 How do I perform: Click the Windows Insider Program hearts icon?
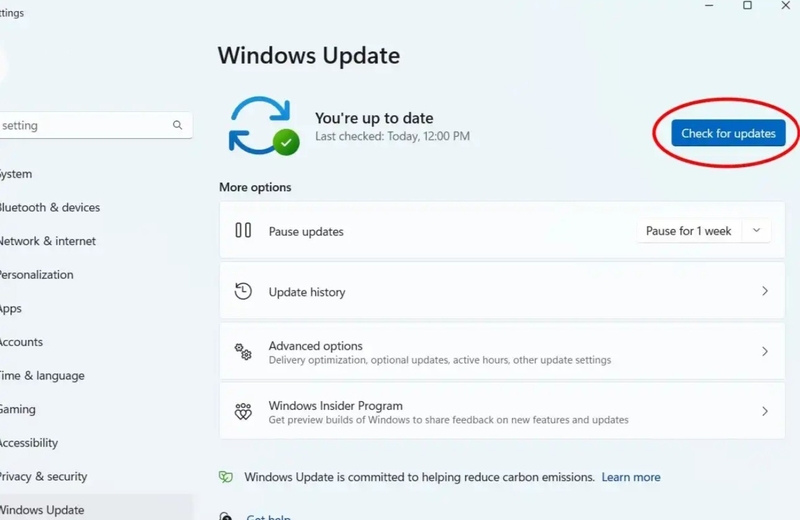(243, 411)
